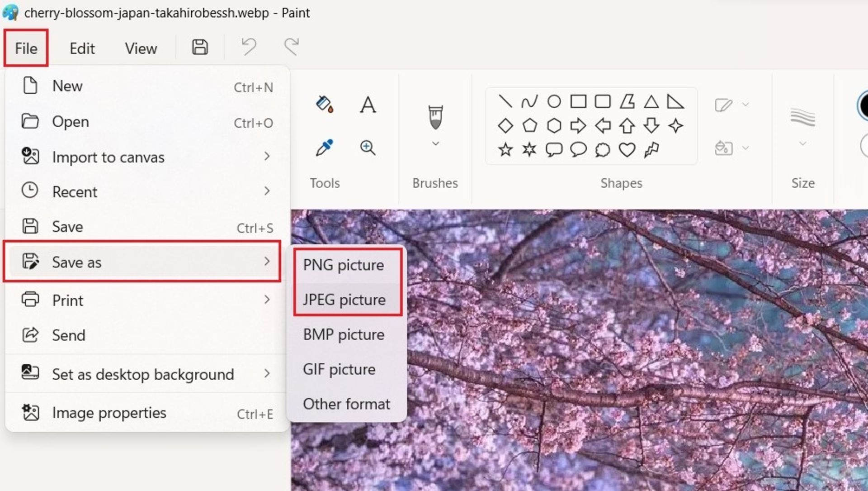Click the Undo arrow button
The image size is (868, 491).
click(249, 47)
